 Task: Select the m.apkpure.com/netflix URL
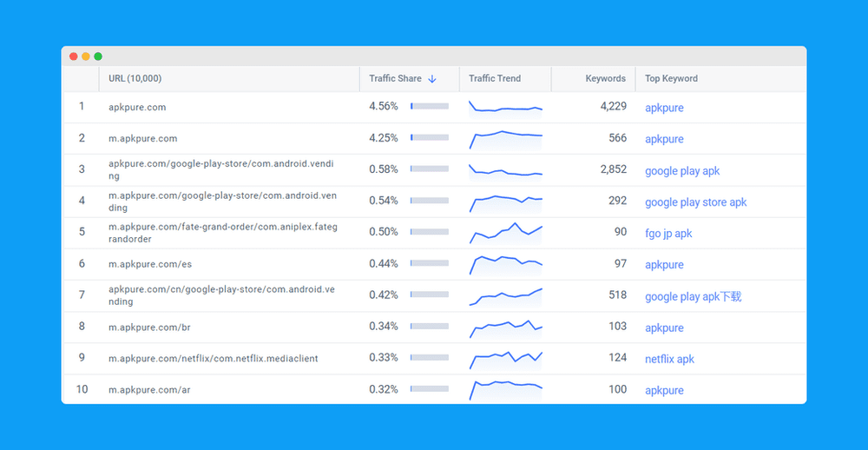coord(214,359)
